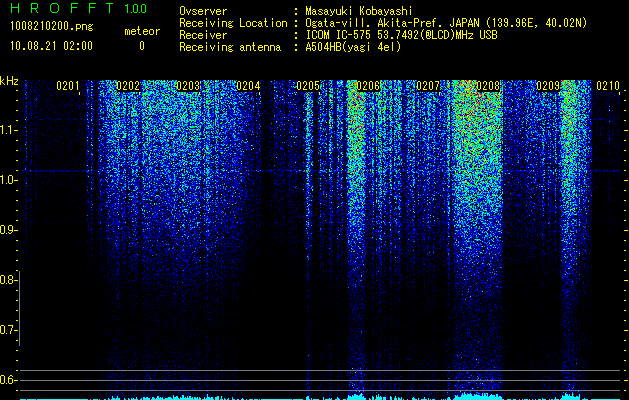Click the 'Receiving Location' label
629x400 pixels.
[x=233, y=23]
